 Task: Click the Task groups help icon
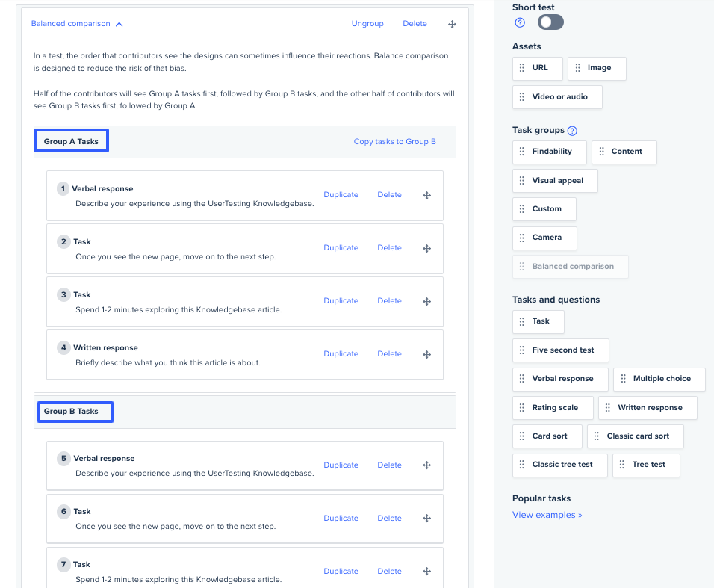pyautogui.click(x=572, y=131)
